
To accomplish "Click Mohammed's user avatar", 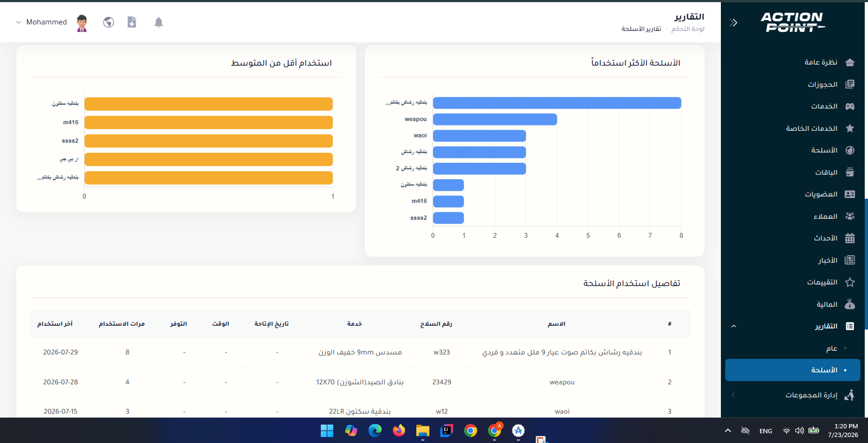I will (x=82, y=23).
